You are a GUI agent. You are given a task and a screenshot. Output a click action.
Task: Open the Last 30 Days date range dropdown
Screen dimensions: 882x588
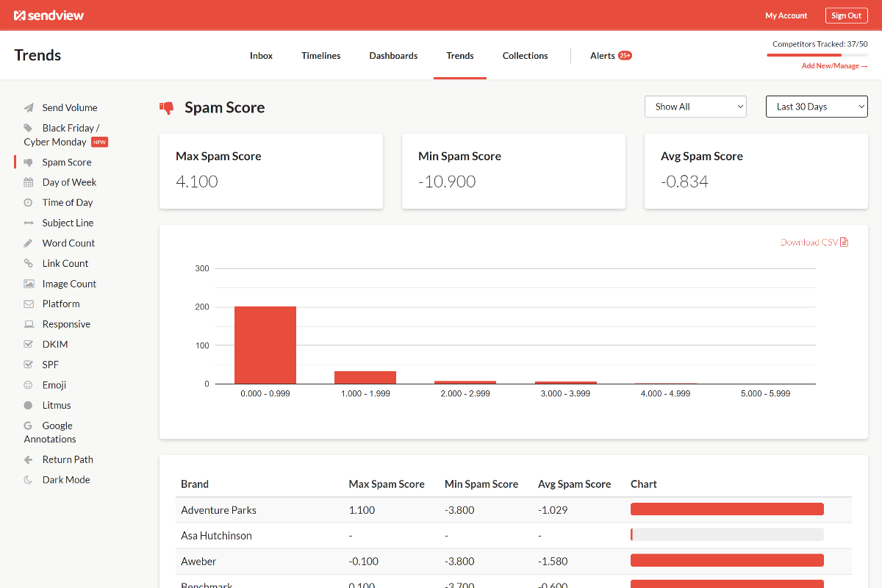[816, 106]
